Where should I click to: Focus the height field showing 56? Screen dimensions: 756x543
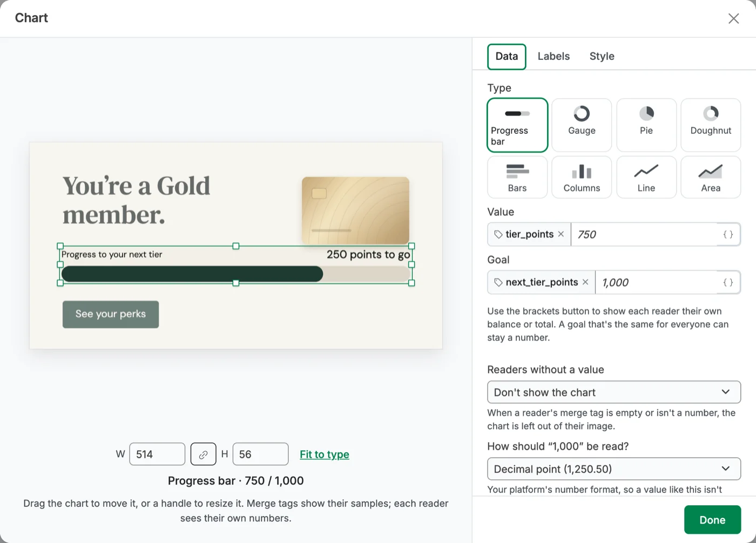pyautogui.click(x=260, y=454)
